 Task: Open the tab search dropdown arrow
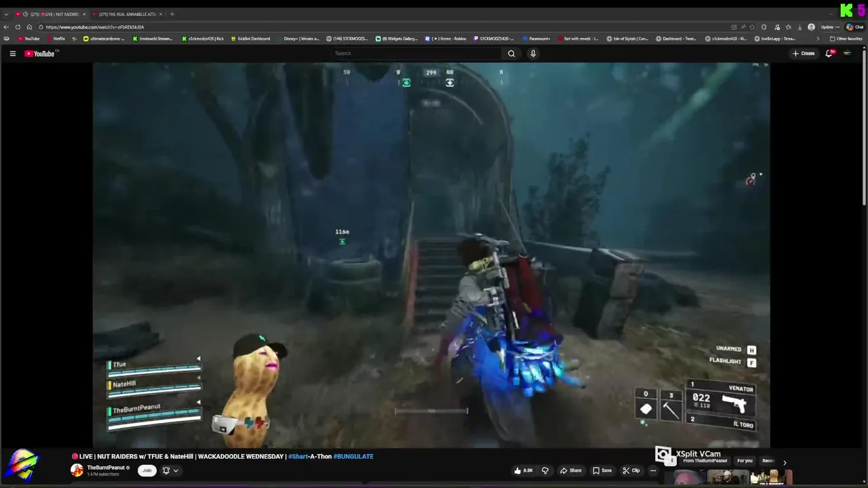tap(6, 14)
